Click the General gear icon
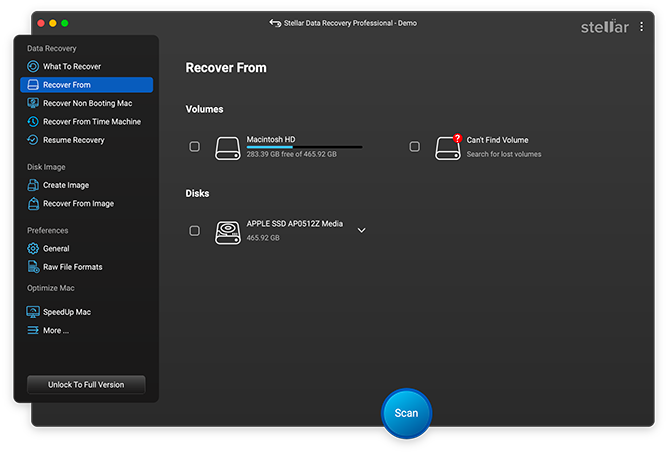 click(33, 248)
